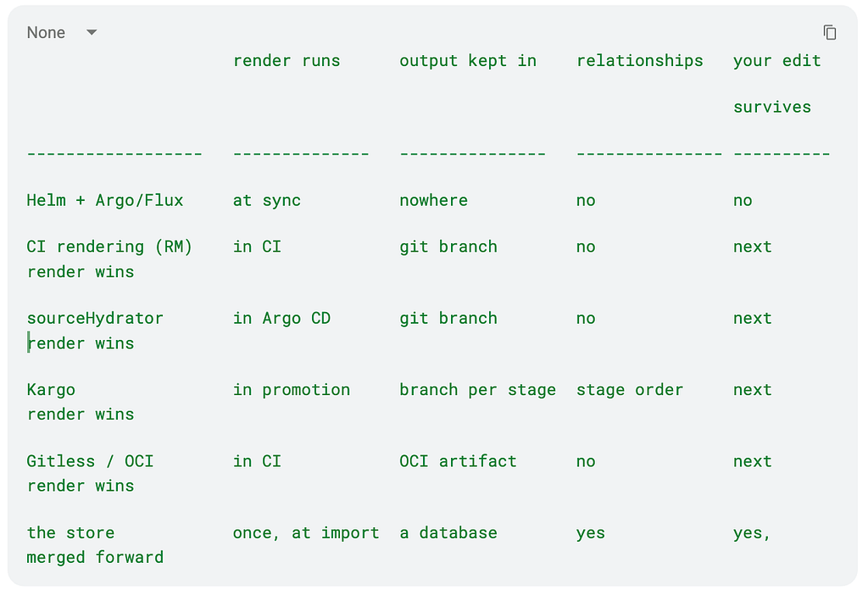Place cursor in 'CI rendering (RM)' text
Screen dimensions: 868x590
click(109, 247)
